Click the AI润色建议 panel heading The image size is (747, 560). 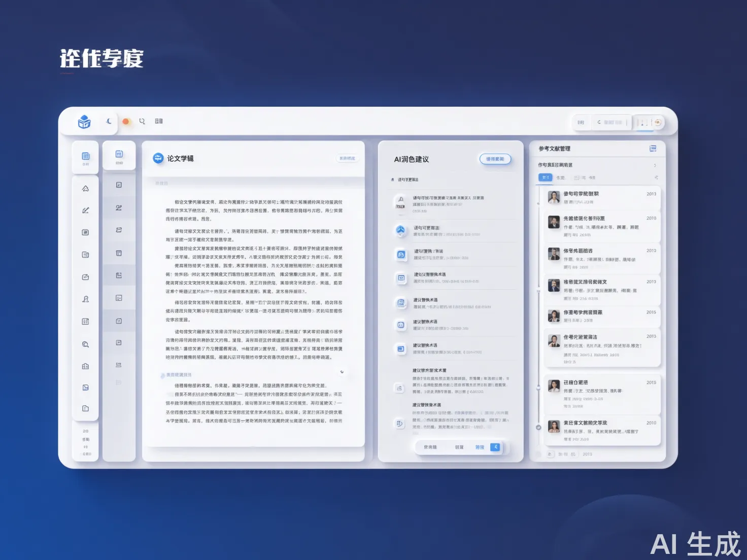pyautogui.click(x=412, y=159)
